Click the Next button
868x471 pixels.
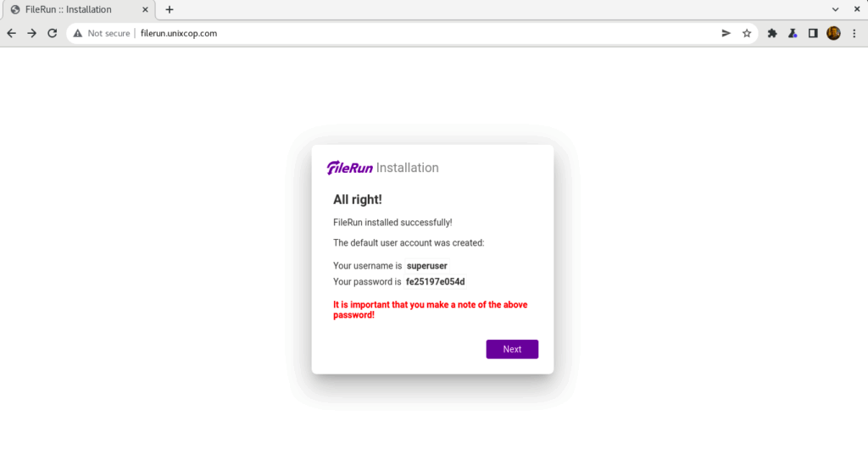pyautogui.click(x=512, y=349)
